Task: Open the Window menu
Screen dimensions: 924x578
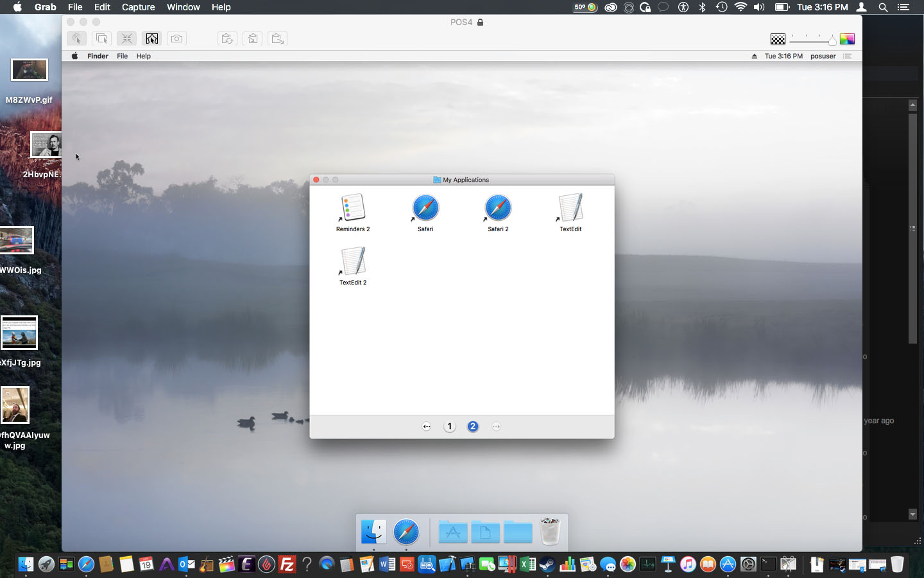Action: pos(184,7)
